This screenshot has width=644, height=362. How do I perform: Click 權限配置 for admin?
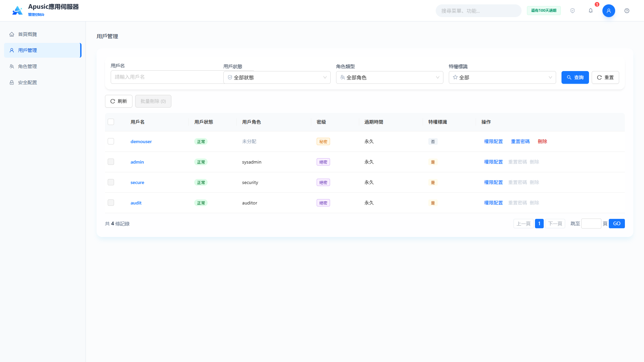pos(493,162)
